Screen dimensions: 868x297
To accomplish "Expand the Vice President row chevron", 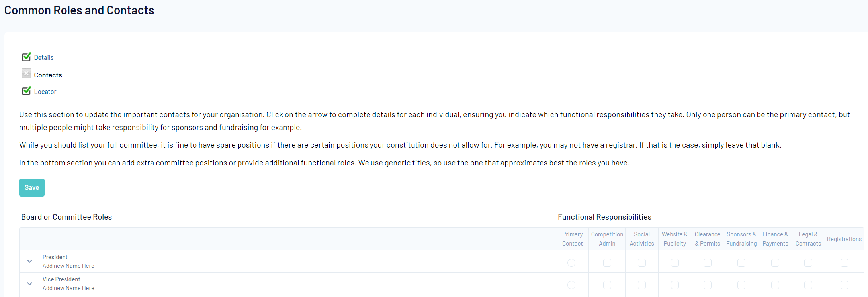I will (x=29, y=284).
